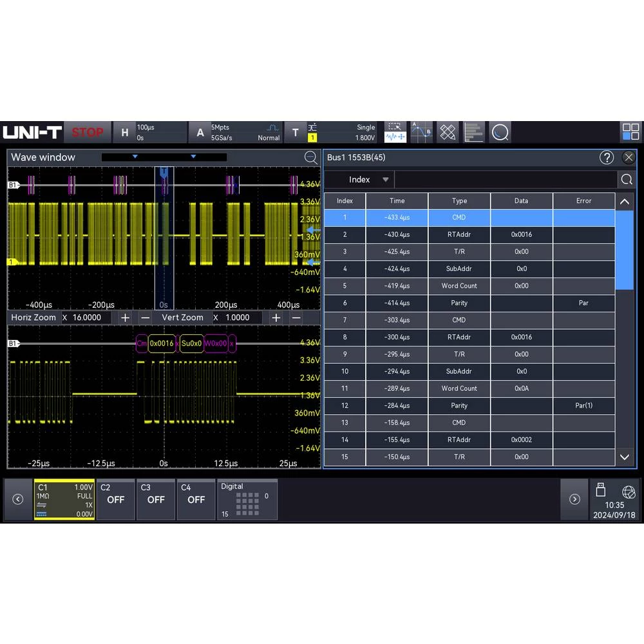
Task: Open the bus decode list icon
Action: click(474, 132)
